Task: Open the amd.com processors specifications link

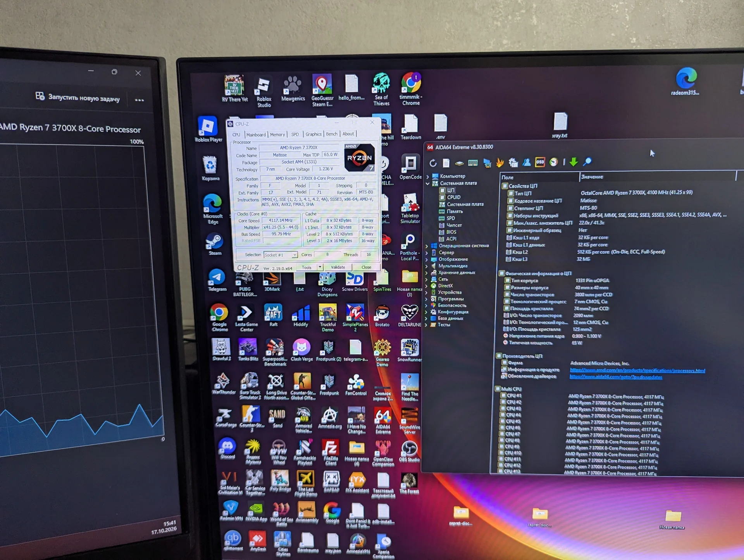Action: [x=637, y=371]
